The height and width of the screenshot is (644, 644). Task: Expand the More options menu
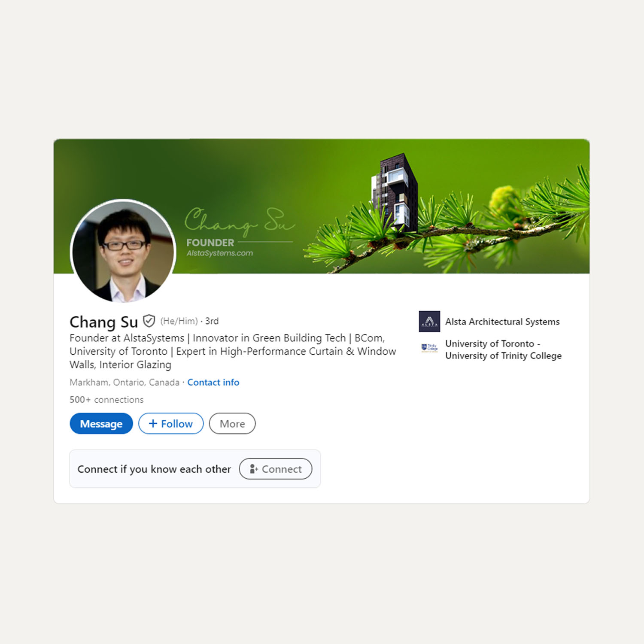pos(232,424)
